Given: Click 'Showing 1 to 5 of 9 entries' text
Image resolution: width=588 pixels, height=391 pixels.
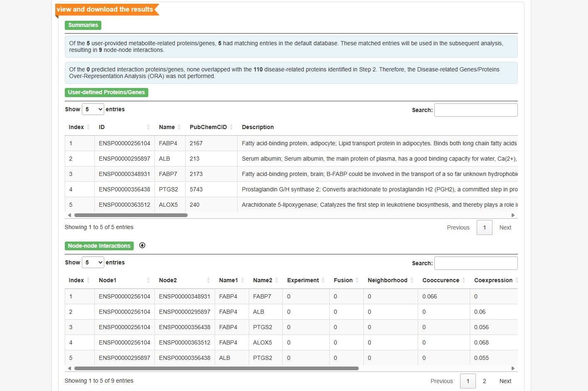Looking at the screenshot, I should (99, 381).
